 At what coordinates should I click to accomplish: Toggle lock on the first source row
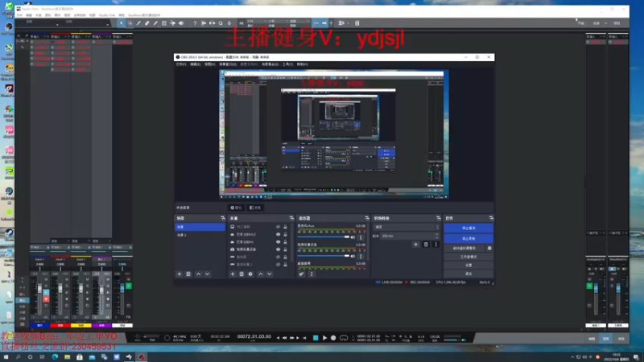pos(285,227)
